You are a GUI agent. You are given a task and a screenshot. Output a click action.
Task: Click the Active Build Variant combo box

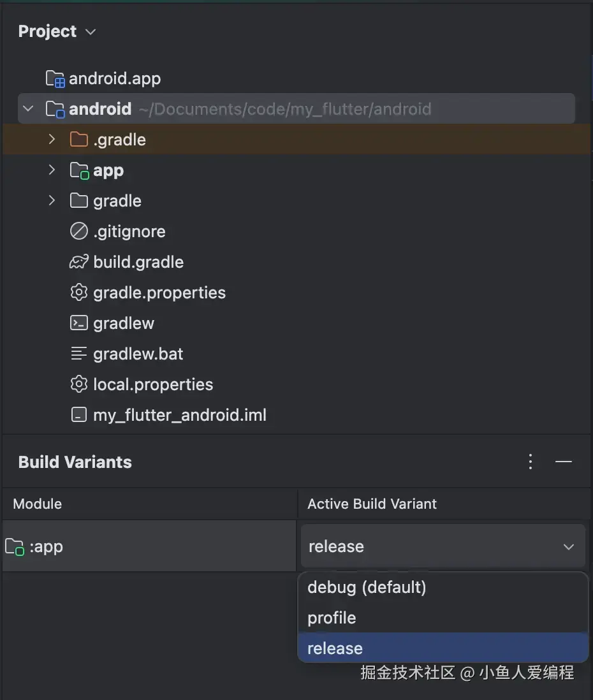(443, 546)
